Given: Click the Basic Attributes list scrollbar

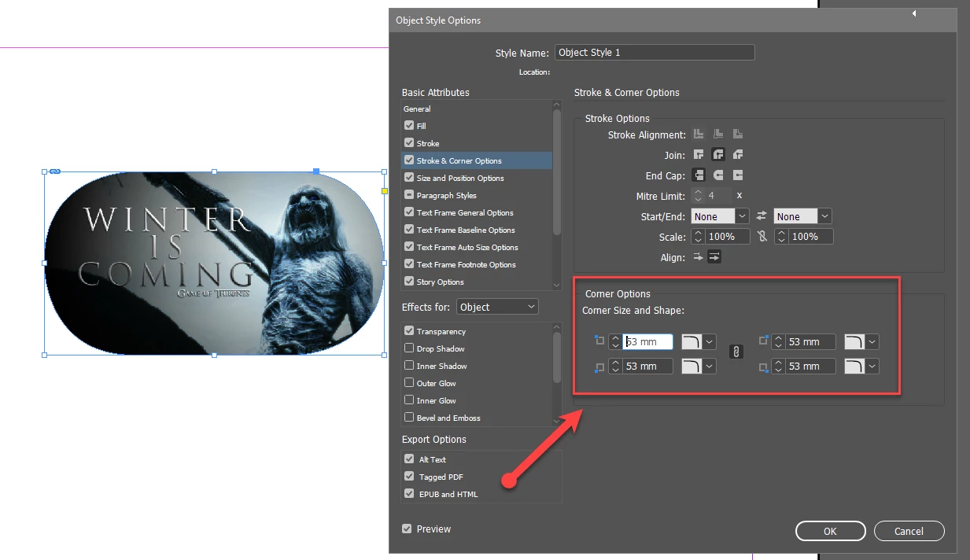Looking at the screenshot, I should [x=557, y=172].
